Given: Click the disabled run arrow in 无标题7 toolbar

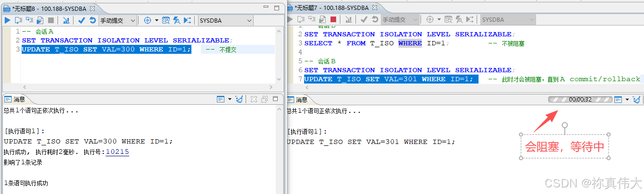Looking at the screenshot, I should pos(290,20).
